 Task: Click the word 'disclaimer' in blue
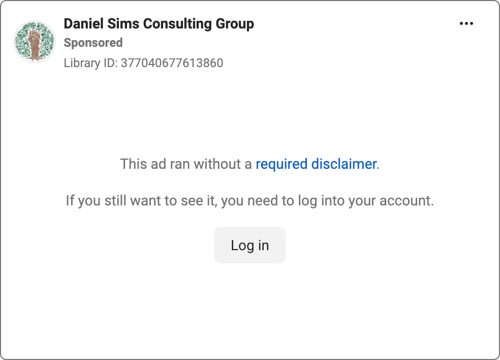click(x=344, y=164)
